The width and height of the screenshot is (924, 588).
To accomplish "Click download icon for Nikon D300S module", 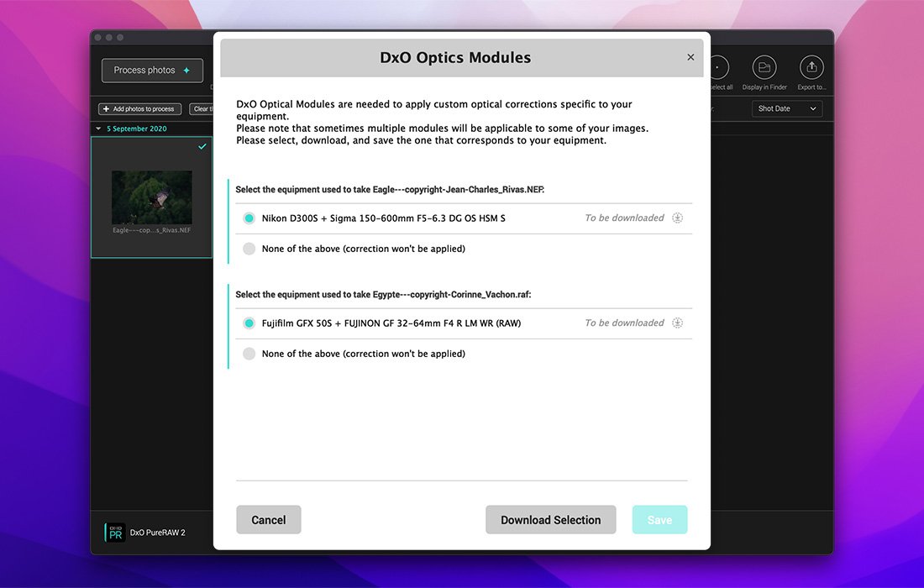I will pyautogui.click(x=677, y=218).
